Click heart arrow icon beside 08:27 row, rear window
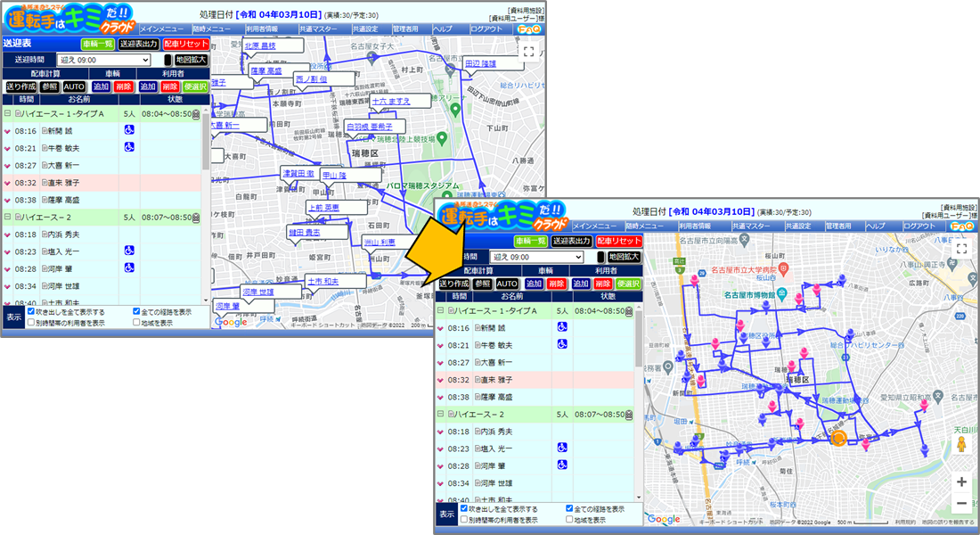 tap(7, 166)
